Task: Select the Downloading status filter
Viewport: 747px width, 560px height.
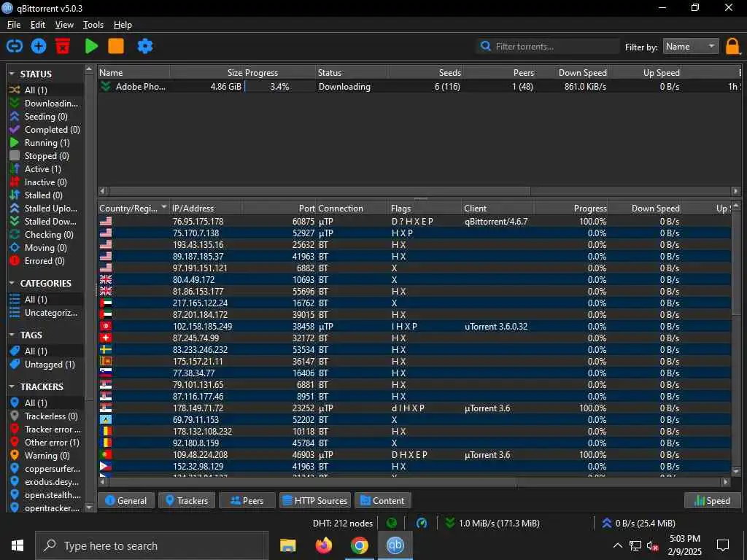Action: 46,104
